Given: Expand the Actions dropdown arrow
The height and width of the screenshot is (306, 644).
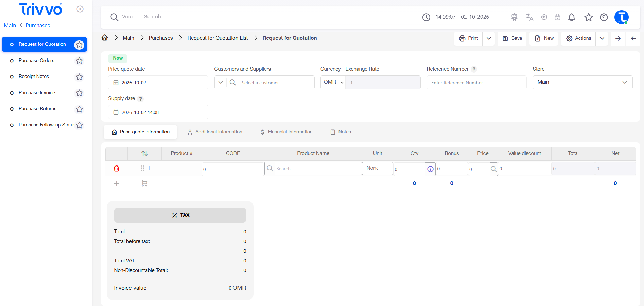Looking at the screenshot, I should point(602,38).
